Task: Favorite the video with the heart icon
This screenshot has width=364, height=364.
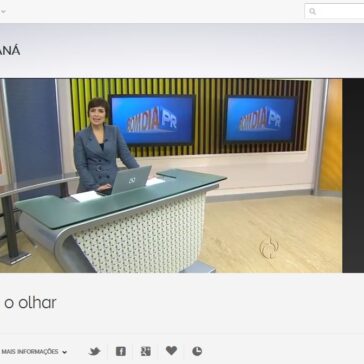Action: pos(171,350)
